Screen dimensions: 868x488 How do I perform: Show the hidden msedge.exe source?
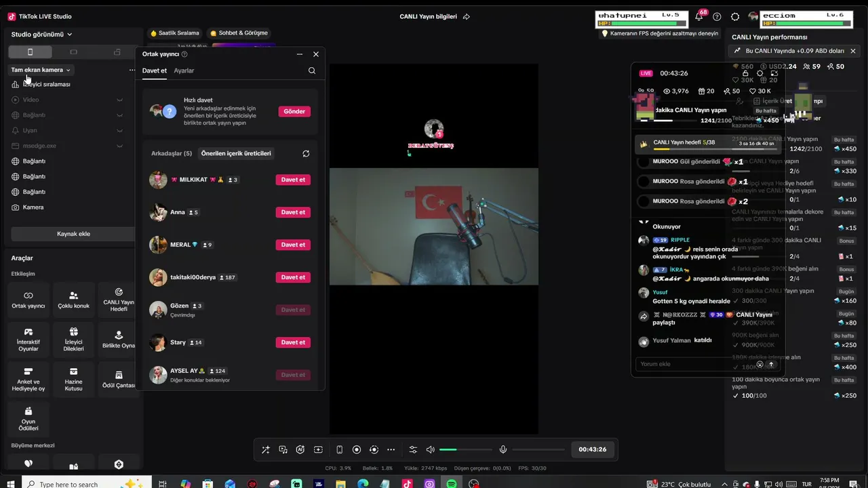coord(120,146)
